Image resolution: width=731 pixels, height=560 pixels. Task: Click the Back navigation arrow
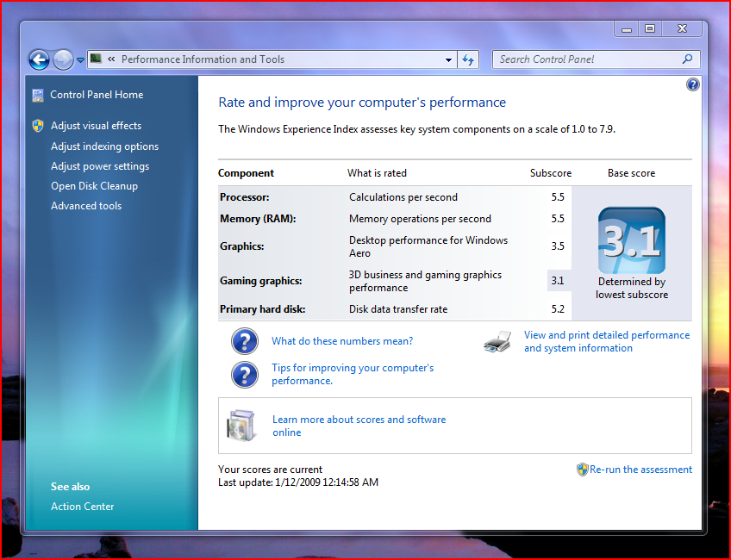click(x=39, y=59)
